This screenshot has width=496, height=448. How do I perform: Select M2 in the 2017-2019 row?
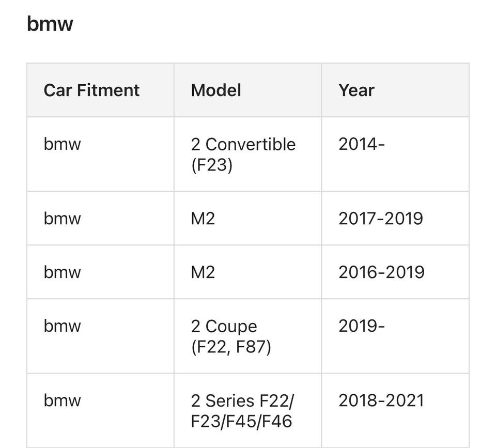(203, 218)
